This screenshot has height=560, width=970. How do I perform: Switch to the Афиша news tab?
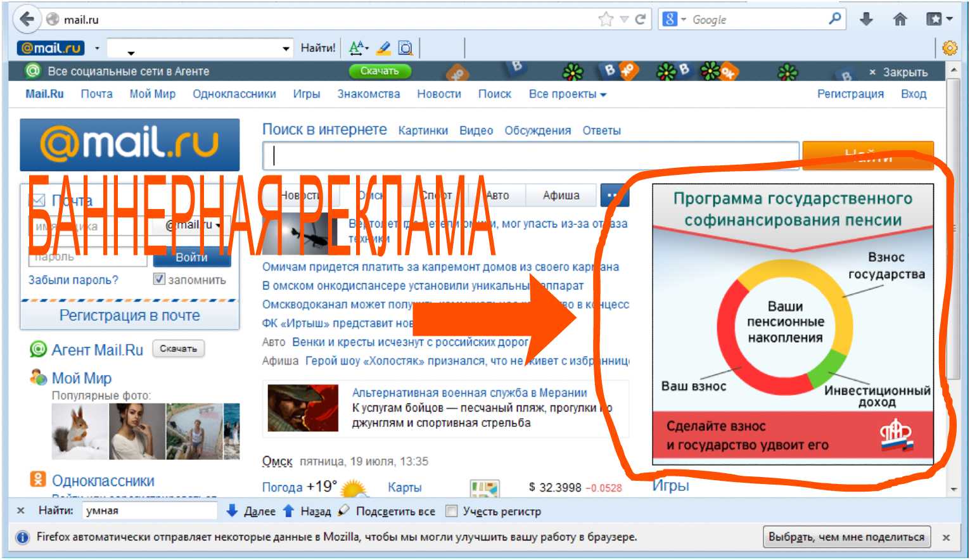[561, 195]
